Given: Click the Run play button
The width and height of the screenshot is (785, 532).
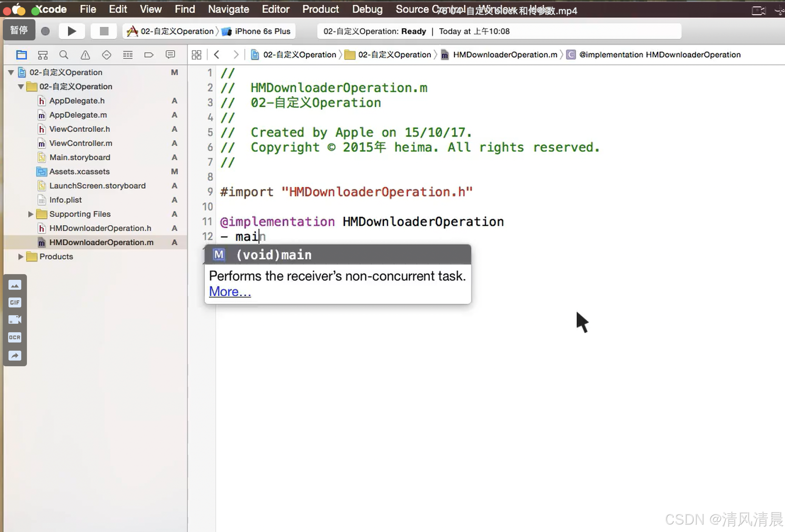Looking at the screenshot, I should point(72,31).
